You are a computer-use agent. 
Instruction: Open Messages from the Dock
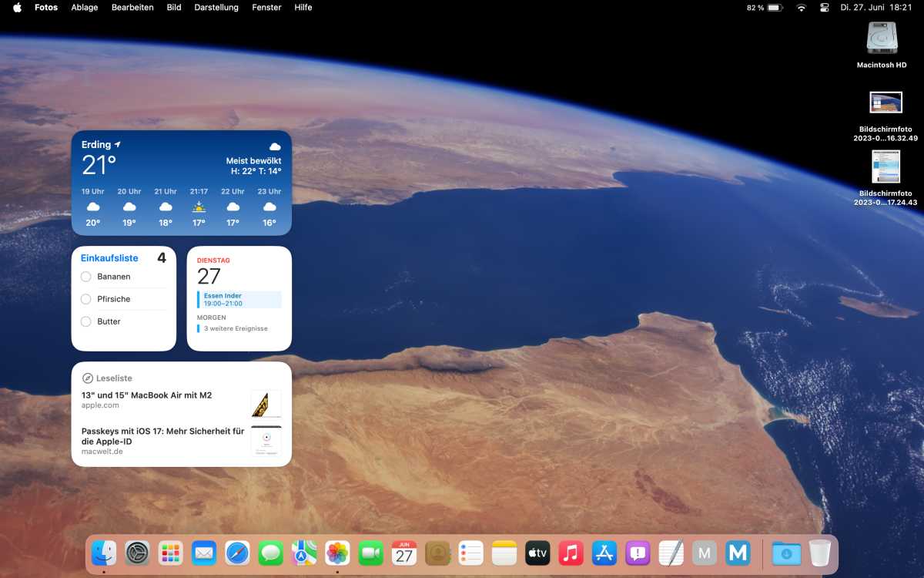point(270,553)
